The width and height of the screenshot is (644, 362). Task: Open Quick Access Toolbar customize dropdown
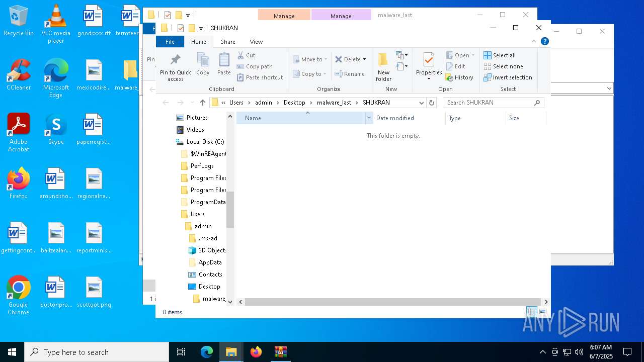[x=201, y=28]
